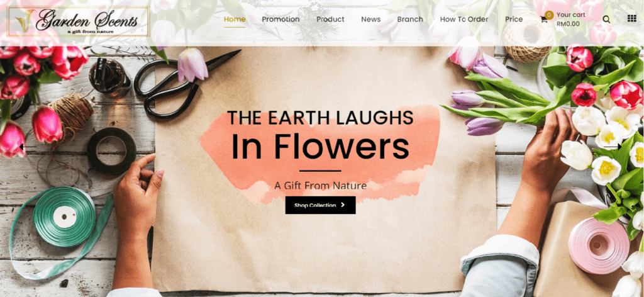Screen dimensions: 644x297
Task: Click the RM0.00 cart total
Action: pyautogui.click(x=568, y=24)
